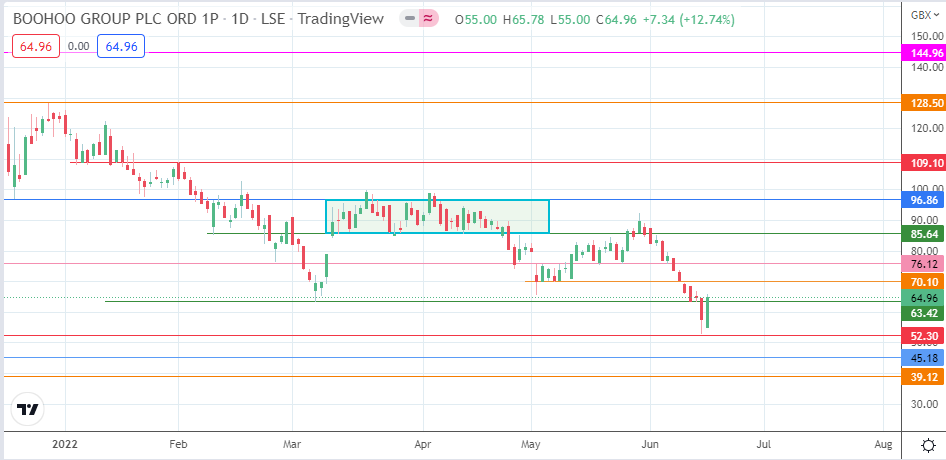Select the pink 76.12 price label
The image size is (946, 460).
[923, 263]
